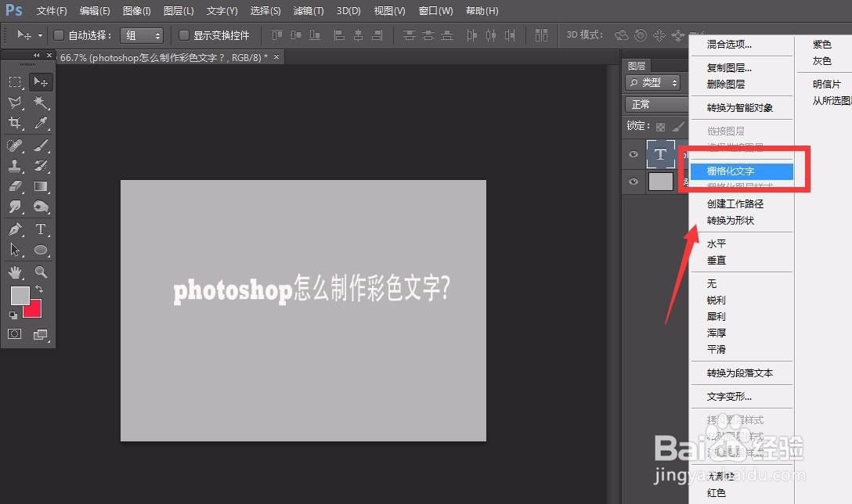The height and width of the screenshot is (504, 852).
Task: Open the 滤镜(T) menu
Action: pyautogui.click(x=308, y=11)
